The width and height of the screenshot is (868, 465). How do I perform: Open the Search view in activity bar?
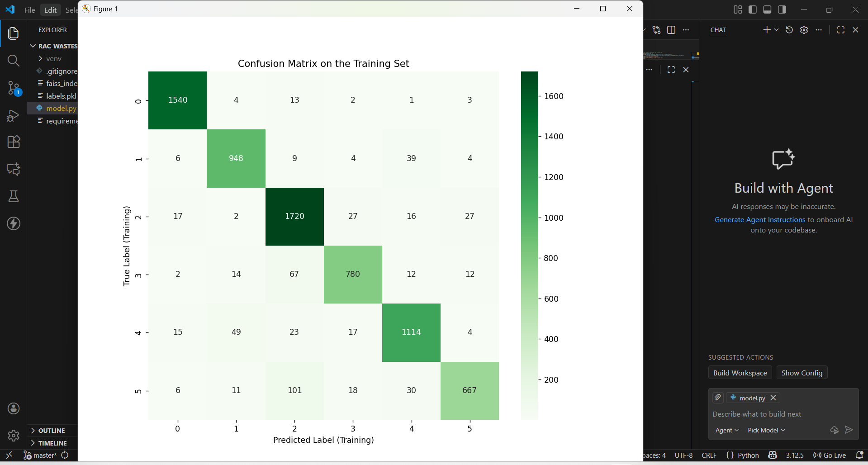pyautogui.click(x=14, y=61)
